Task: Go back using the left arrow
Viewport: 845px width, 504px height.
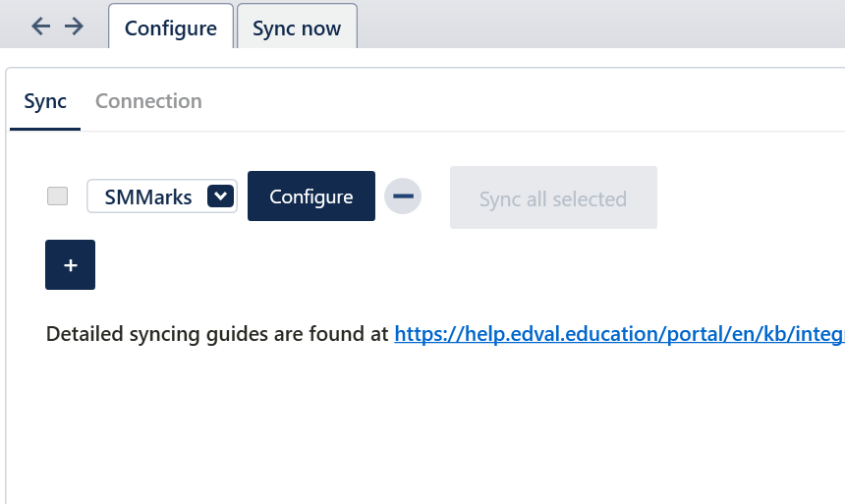Action: tap(40, 27)
